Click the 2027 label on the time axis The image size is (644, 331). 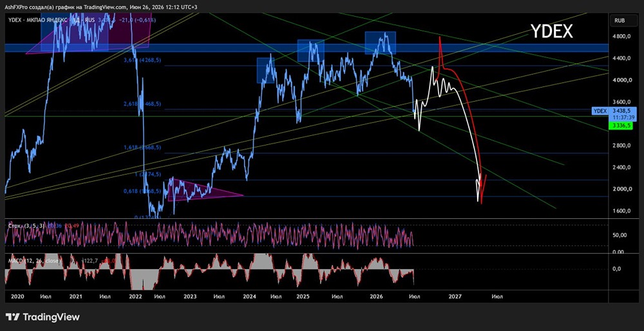pos(455,296)
